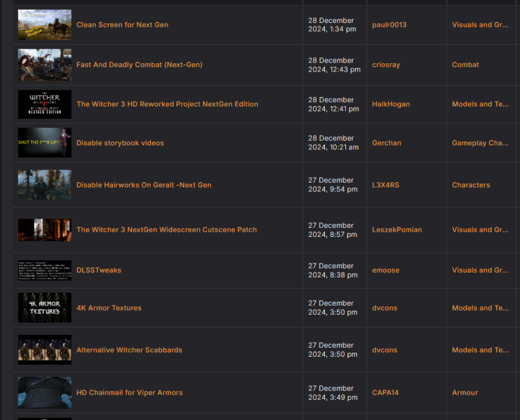The height and width of the screenshot is (420, 520).
Task: Open the DLSSTweaks mod page
Action: (99, 270)
